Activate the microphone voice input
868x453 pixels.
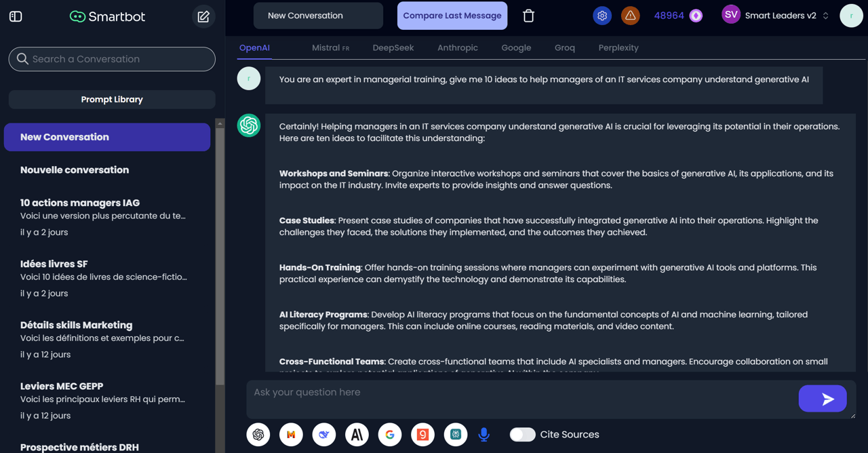pos(484,434)
